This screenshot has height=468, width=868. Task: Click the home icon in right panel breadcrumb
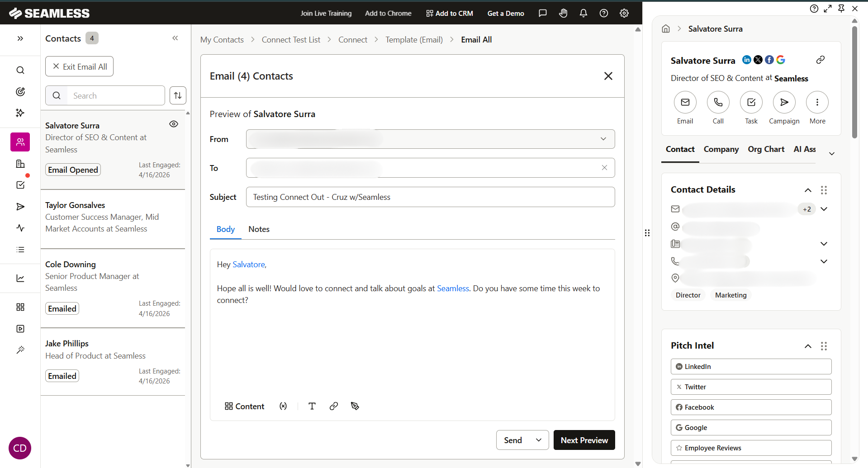[666, 28]
